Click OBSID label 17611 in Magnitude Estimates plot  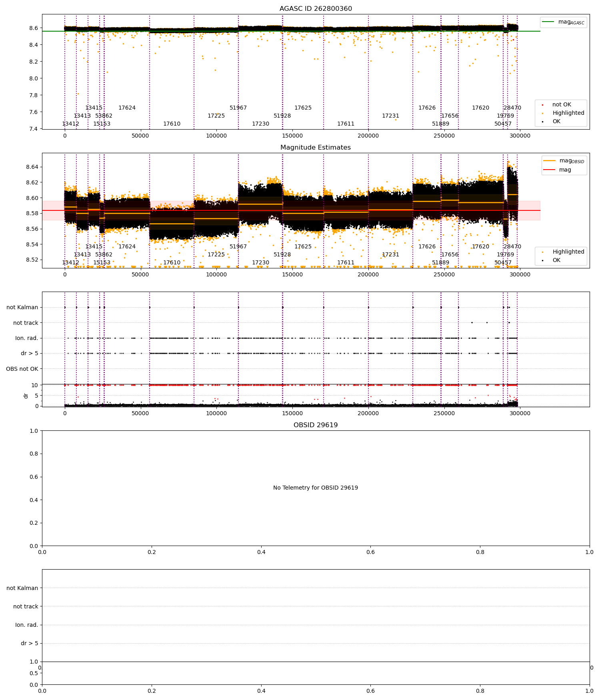pyautogui.click(x=346, y=263)
